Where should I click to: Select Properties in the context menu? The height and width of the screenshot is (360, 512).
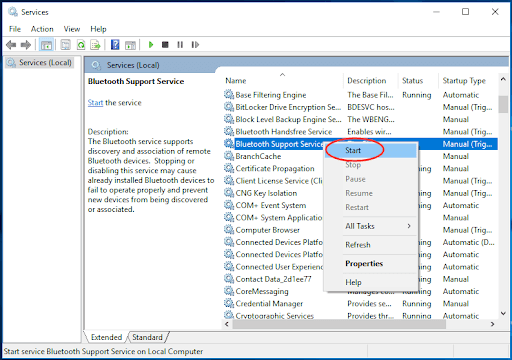pyautogui.click(x=364, y=263)
